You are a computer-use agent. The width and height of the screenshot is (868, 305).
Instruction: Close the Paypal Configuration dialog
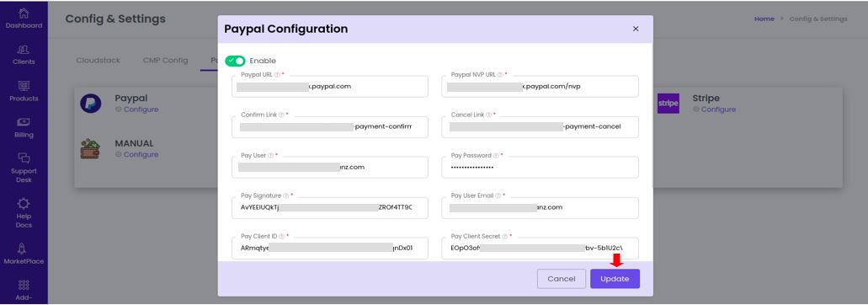click(636, 29)
